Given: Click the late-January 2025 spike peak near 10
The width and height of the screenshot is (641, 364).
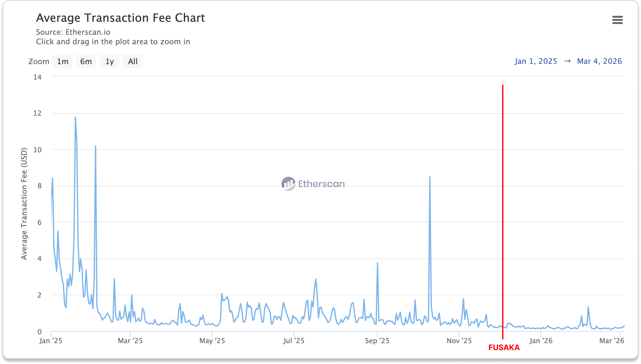Looking at the screenshot, I should pyautogui.click(x=96, y=146).
